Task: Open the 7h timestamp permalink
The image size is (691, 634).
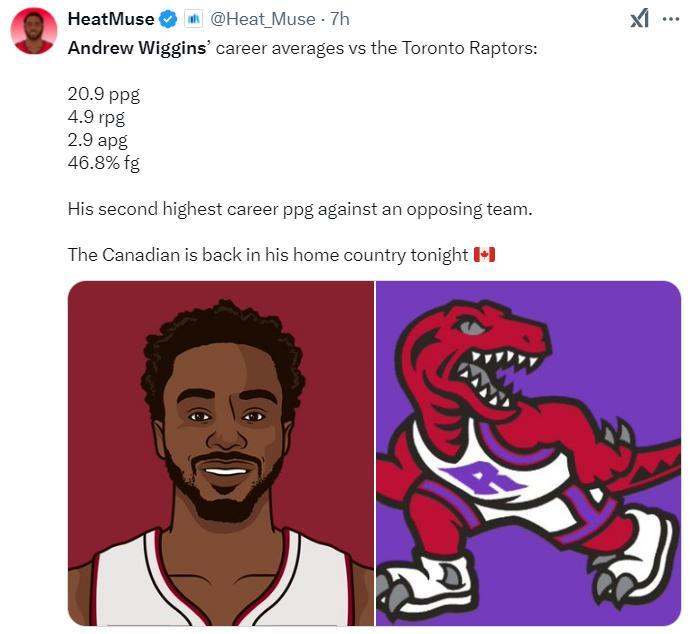Action: pyautogui.click(x=340, y=19)
